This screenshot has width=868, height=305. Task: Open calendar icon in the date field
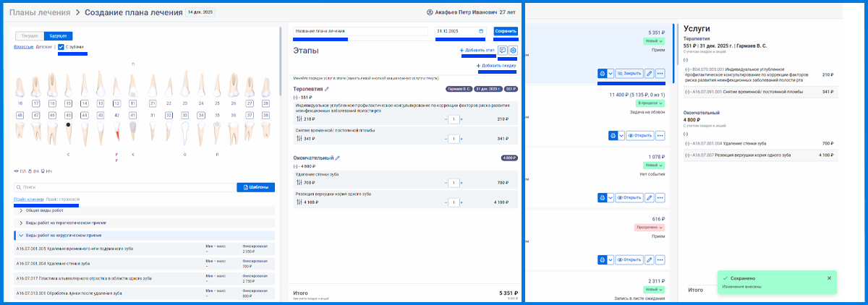[x=481, y=31]
